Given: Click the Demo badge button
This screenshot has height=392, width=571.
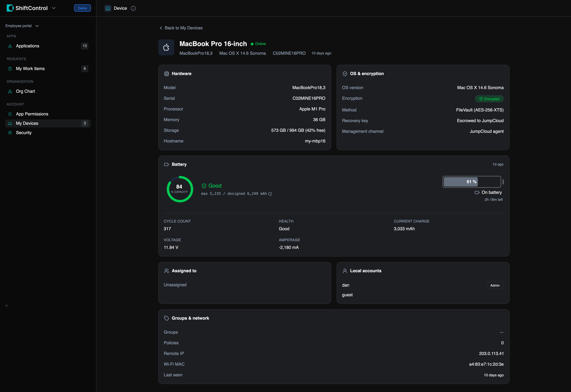Looking at the screenshot, I should (x=82, y=8).
